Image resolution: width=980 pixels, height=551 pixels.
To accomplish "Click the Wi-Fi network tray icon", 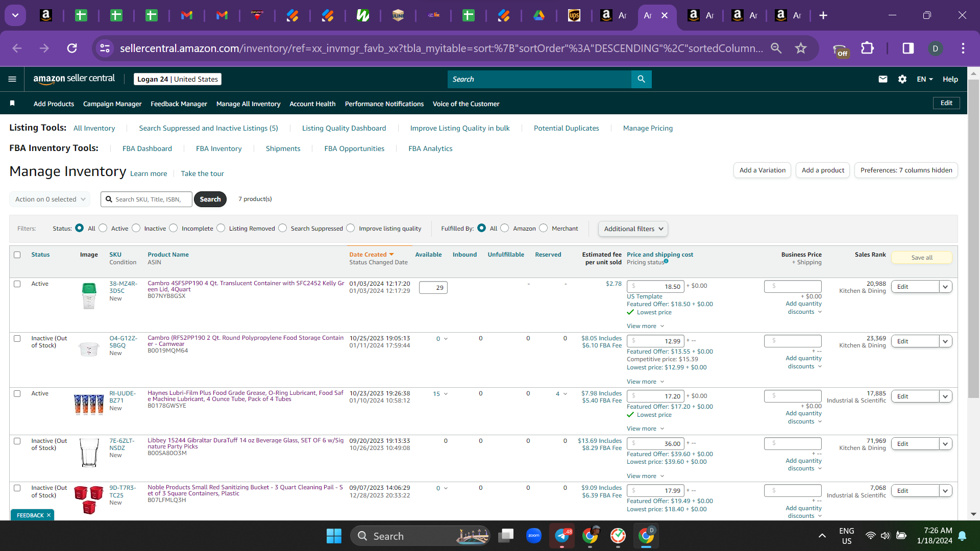I will [x=871, y=536].
